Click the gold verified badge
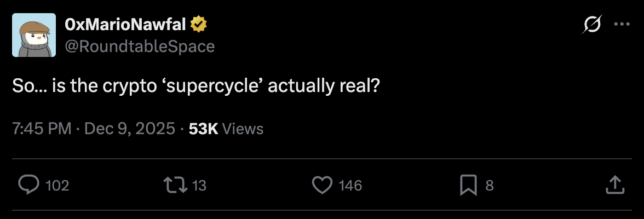This screenshot has width=644, height=219. (x=198, y=25)
